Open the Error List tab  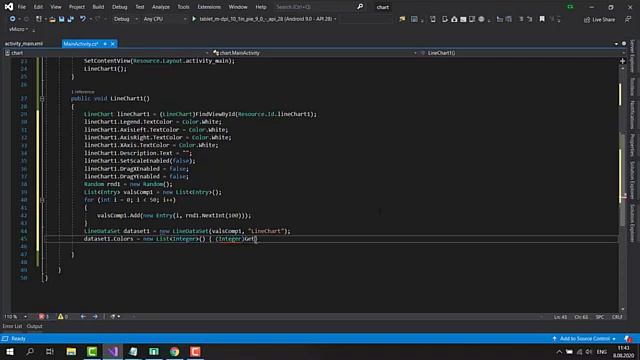click(x=12, y=326)
